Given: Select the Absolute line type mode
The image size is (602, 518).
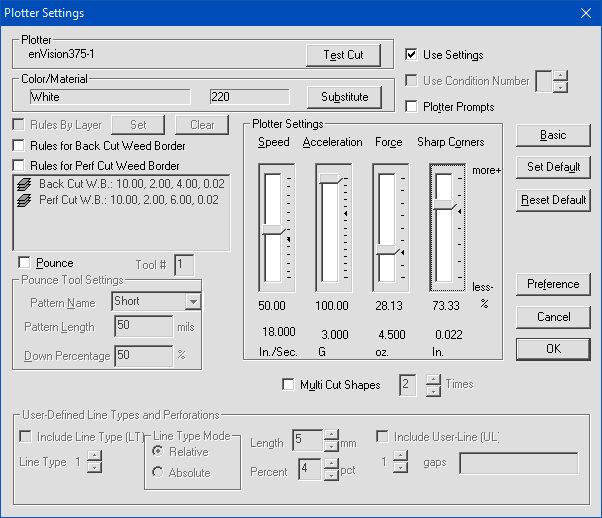Looking at the screenshot, I should [x=157, y=472].
